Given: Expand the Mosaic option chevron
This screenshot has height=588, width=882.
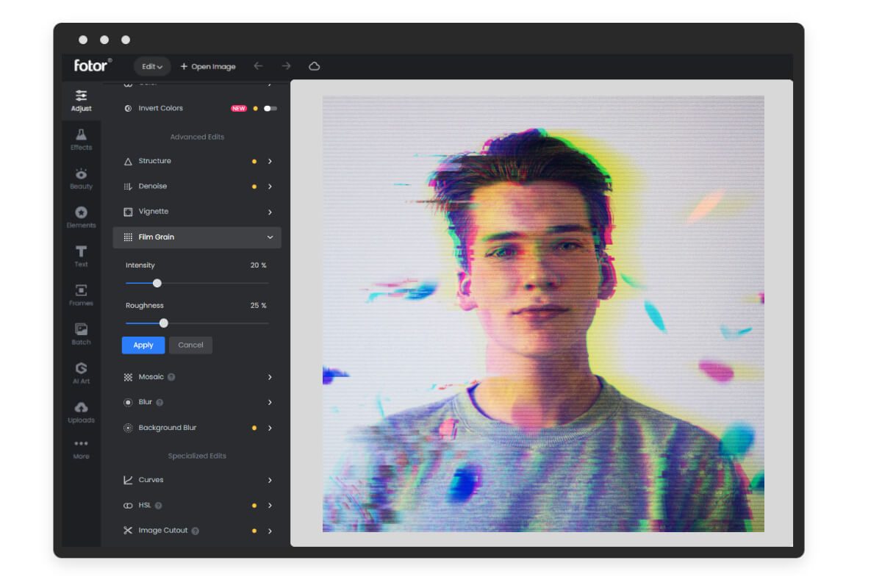Looking at the screenshot, I should click(270, 377).
